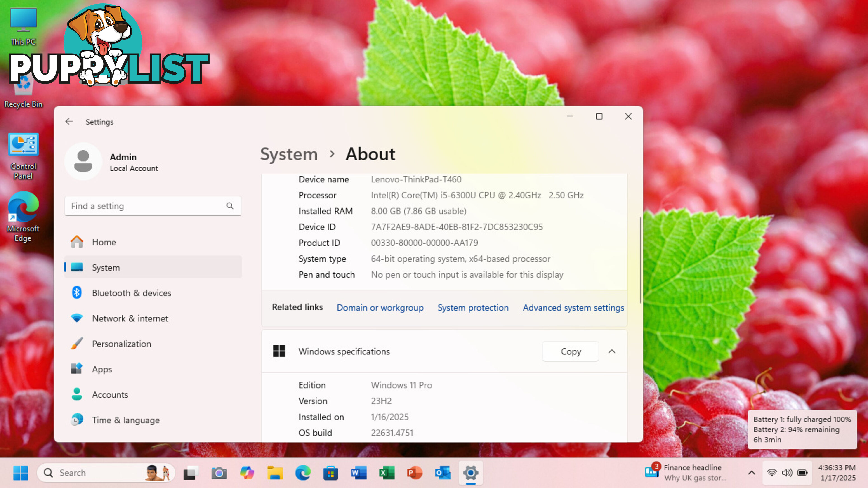Open Microsoft Edge from the taskbar
868x488 pixels.
(303, 473)
